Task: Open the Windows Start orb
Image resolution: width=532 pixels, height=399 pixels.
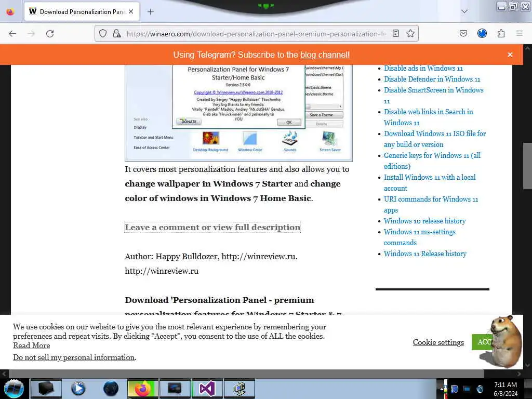Action: tap(14, 389)
